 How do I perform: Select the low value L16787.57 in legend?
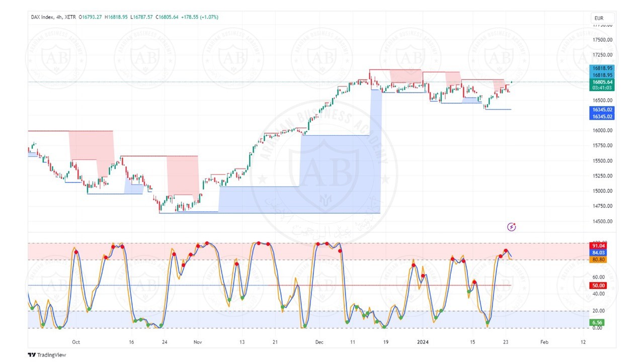coord(141,17)
